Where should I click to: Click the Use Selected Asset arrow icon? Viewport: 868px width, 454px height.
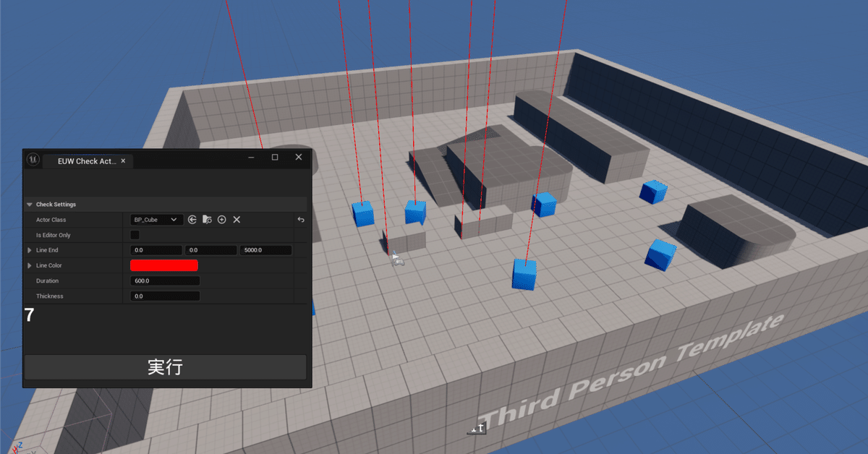click(192, 220)
